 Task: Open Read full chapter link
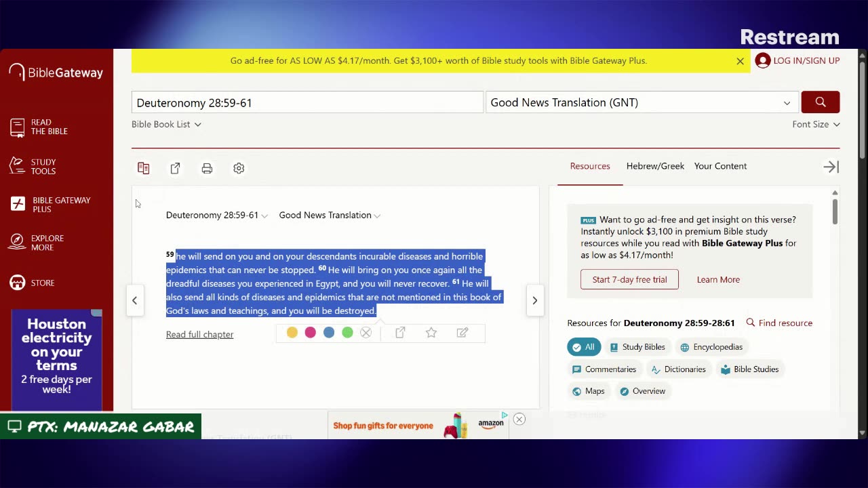pos(199,334)
